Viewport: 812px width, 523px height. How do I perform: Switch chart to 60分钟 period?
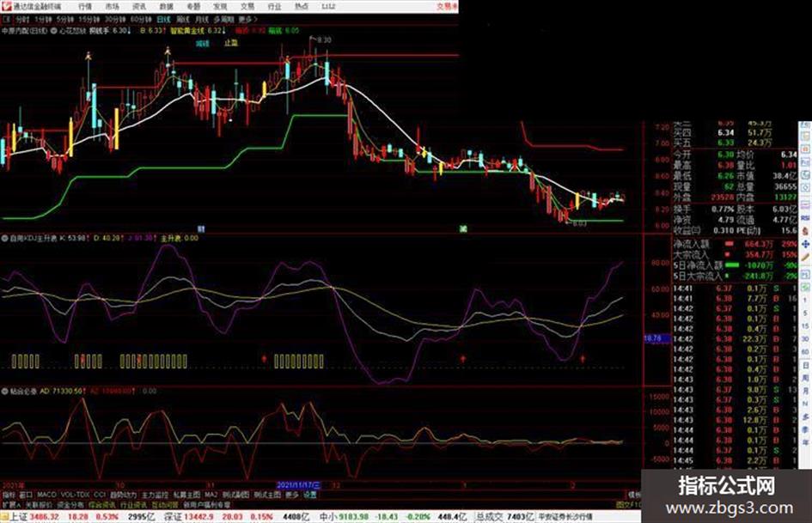(140, 20)
